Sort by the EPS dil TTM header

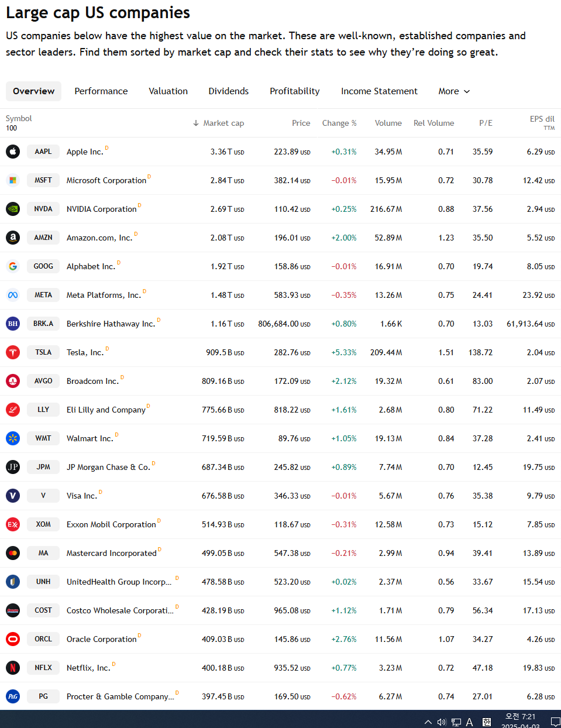[x=542, y=122]
